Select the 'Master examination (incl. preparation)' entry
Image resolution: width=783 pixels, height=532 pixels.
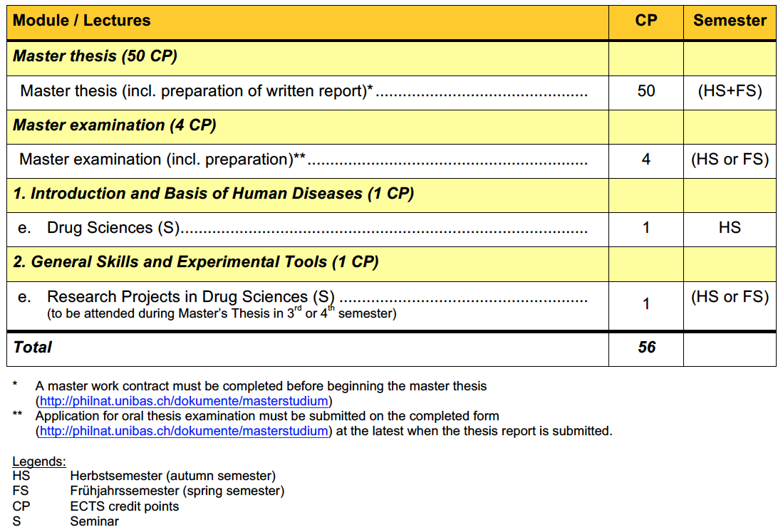click(162, 160)
